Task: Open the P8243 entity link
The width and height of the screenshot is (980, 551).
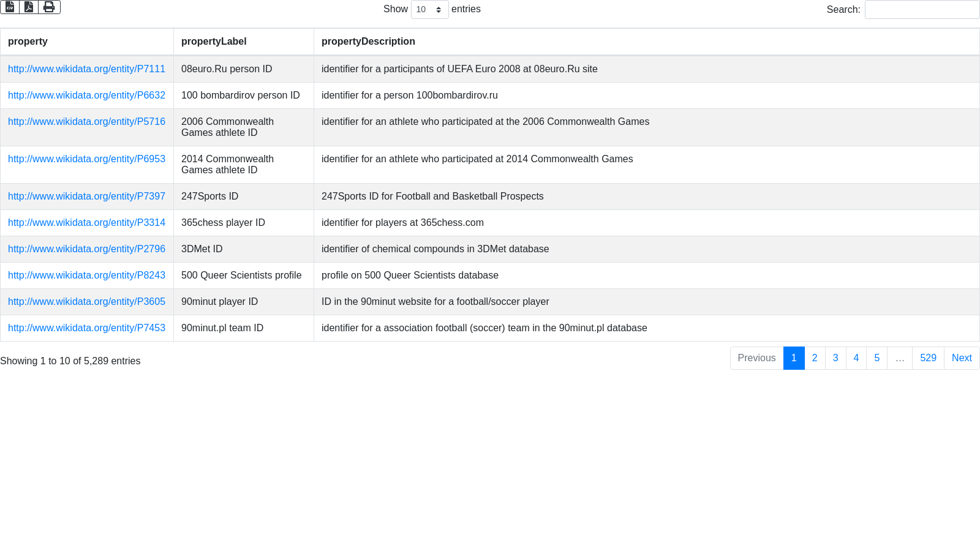Action: 86,275
